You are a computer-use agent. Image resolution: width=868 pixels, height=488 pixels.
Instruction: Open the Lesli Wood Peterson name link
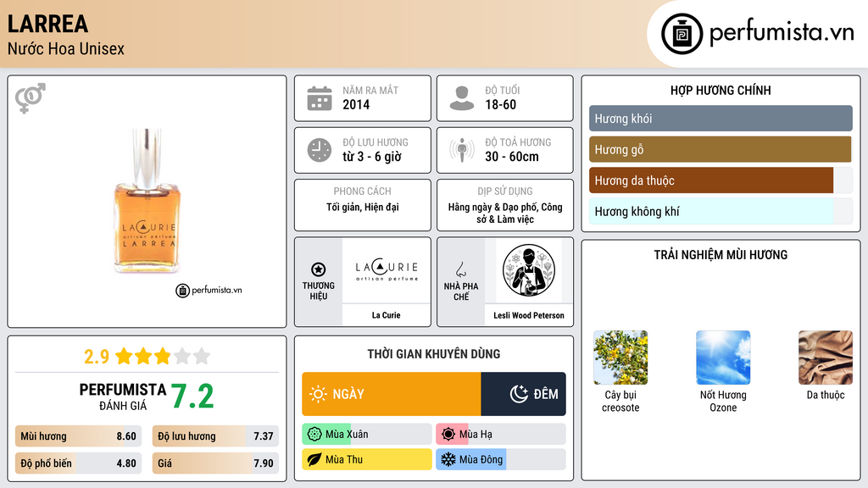point(529,315)
